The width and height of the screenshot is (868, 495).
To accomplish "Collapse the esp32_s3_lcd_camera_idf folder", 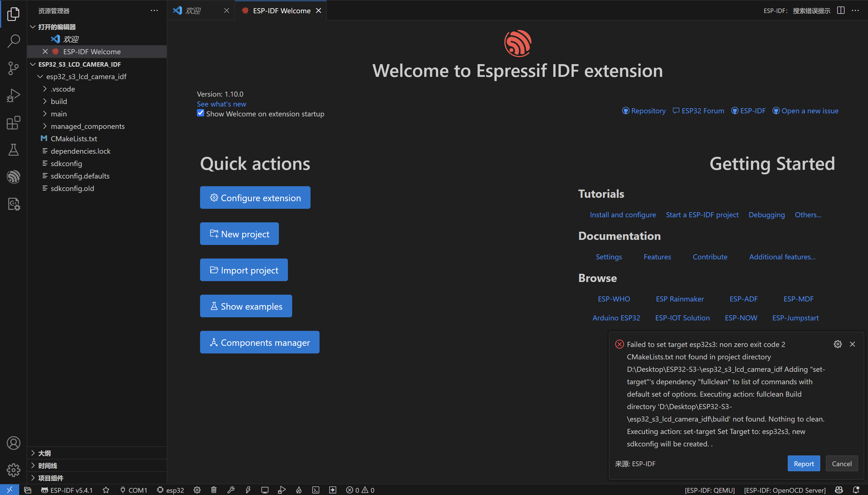I will [x=97, y=77].
